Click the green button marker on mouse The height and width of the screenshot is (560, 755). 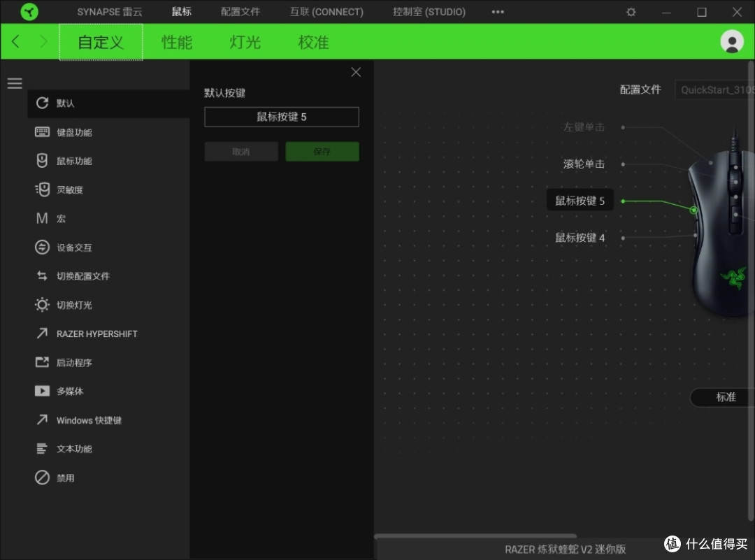[x=693, y=210]
